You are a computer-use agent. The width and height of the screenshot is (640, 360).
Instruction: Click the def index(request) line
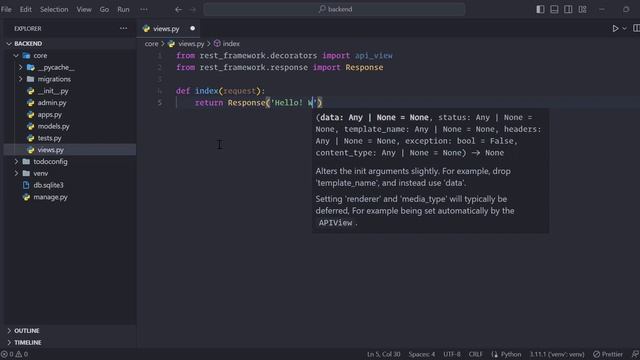coord(220,91)
